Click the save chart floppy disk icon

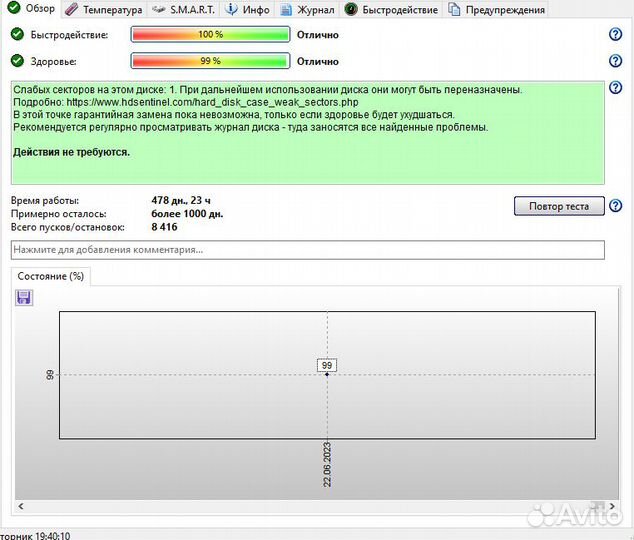point(24,297)
